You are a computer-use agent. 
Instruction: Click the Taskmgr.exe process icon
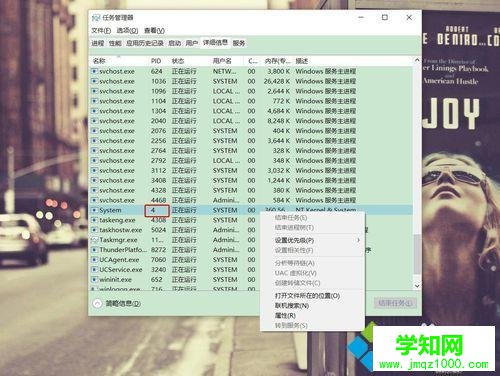[95, 240]
